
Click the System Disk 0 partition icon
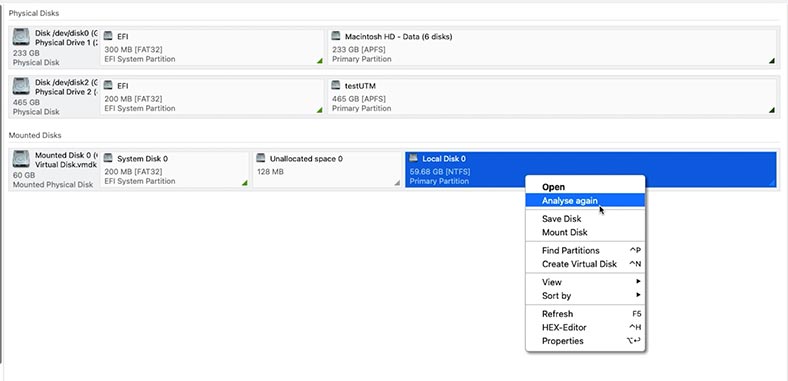click(x=108, y=158)
